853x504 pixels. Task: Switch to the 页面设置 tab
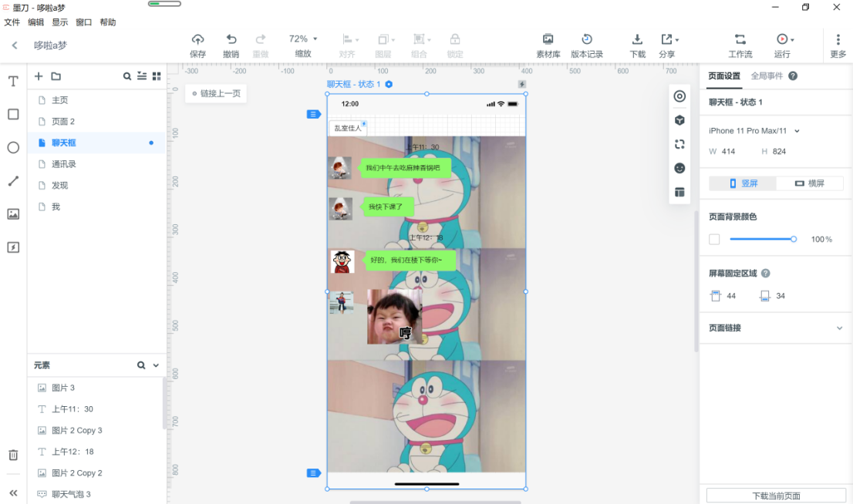point(724,76)
